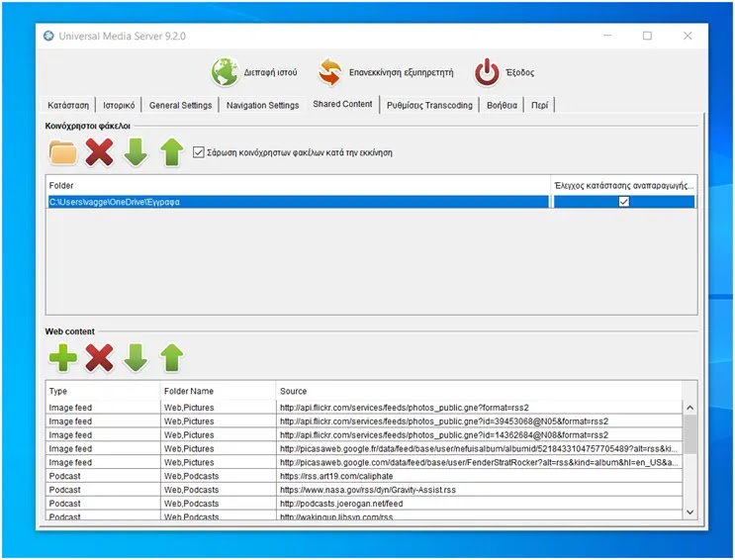Screen dimensions: 735x560
Task: Click the Source column header
Action: [x=479, y=391]
